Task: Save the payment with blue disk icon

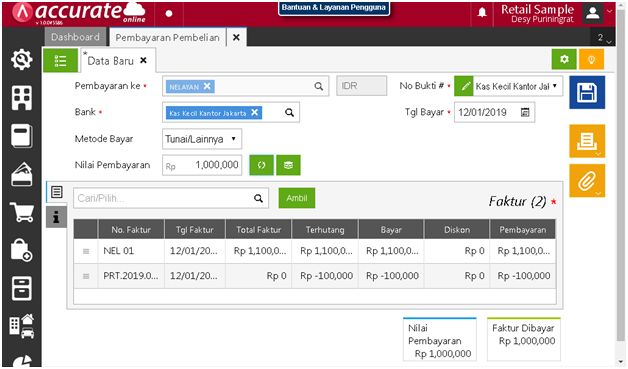Action: tap(587, 92)
